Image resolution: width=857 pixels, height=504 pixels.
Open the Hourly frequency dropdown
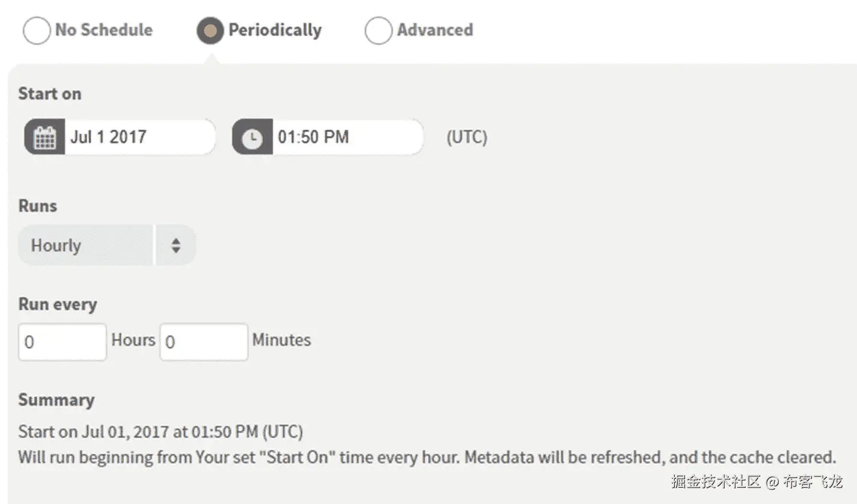tap(86, 245)
